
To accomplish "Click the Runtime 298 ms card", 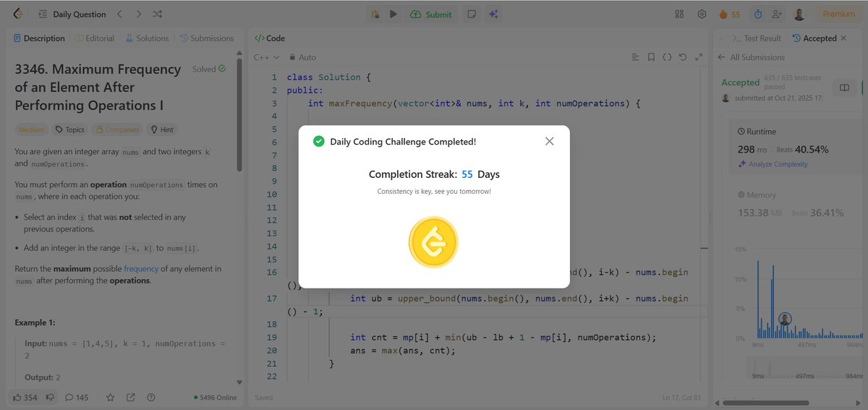I will 796,148.
